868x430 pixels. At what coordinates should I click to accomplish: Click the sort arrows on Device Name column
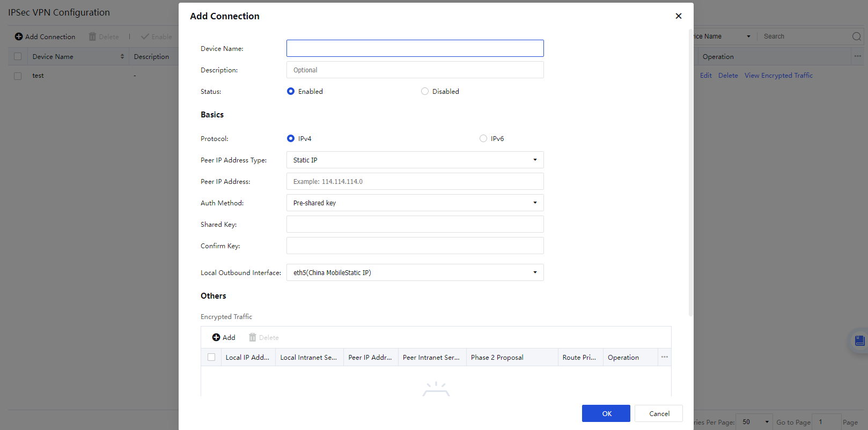(122, 56)
